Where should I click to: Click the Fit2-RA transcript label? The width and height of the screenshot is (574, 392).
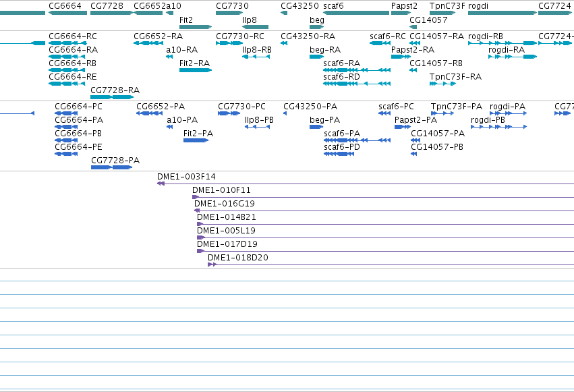coord(195,63)
